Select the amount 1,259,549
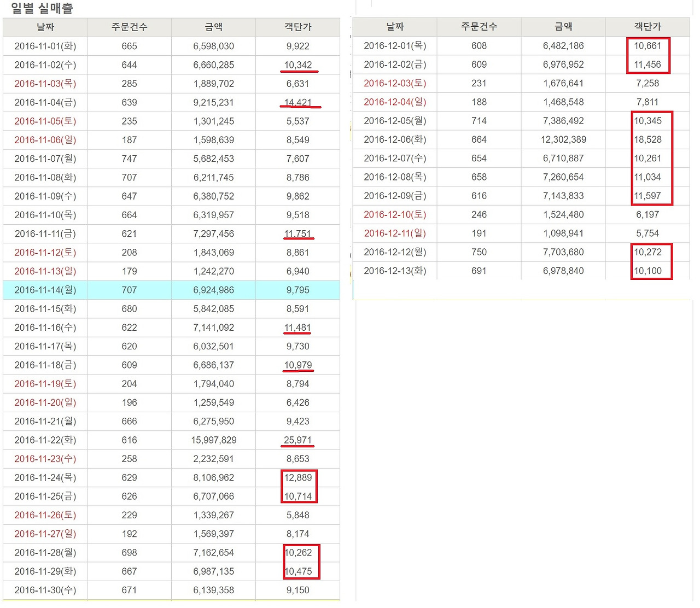700x608 pixels. coord(214,402)
